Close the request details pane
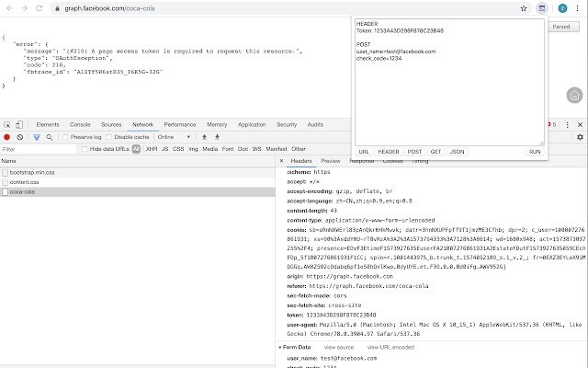 (282, 161)
